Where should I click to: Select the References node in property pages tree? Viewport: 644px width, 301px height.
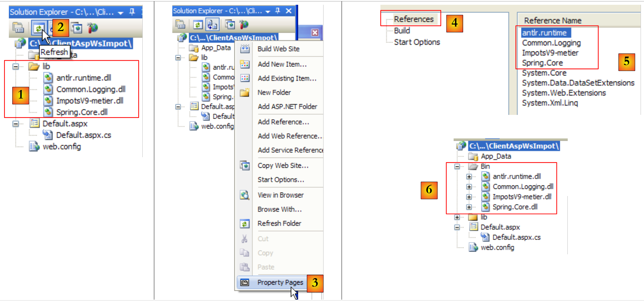[x=413, y=19]
